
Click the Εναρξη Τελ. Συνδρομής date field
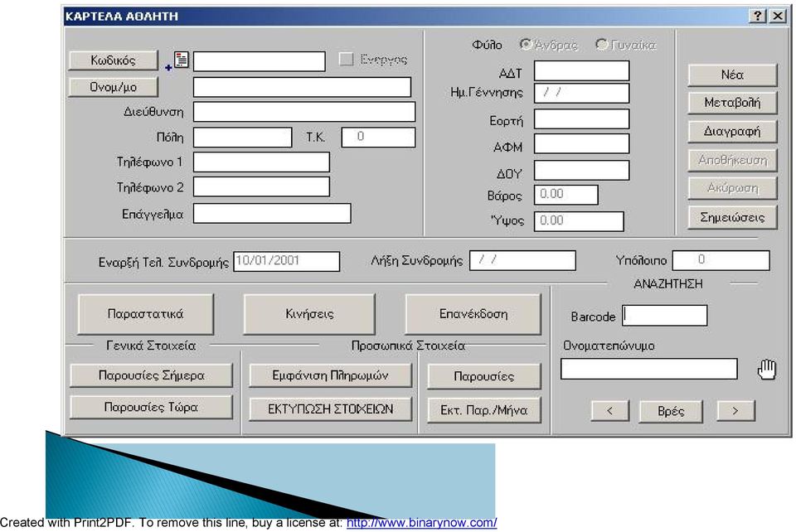[286, 262]
